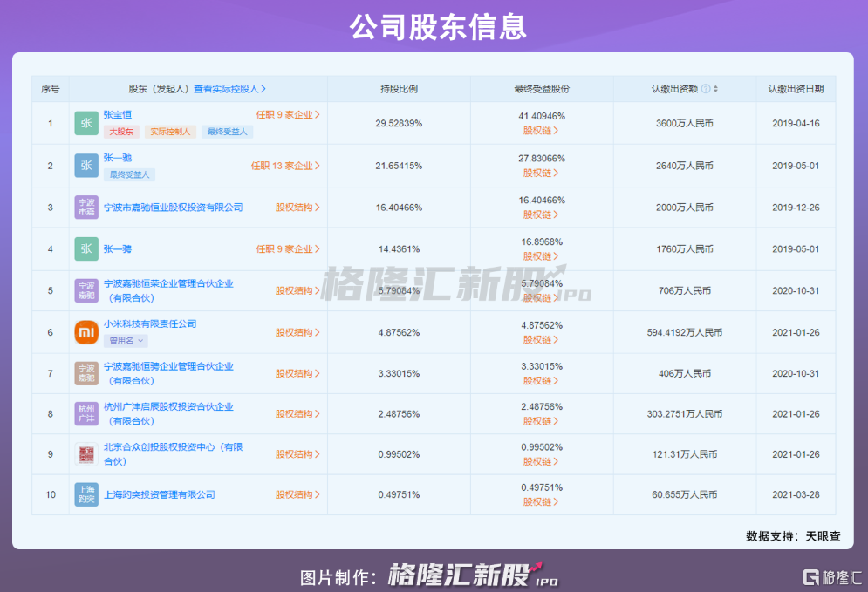
Task: Click the Xiaomi logo icon in row 6
Action: click(x=86, y=332)
